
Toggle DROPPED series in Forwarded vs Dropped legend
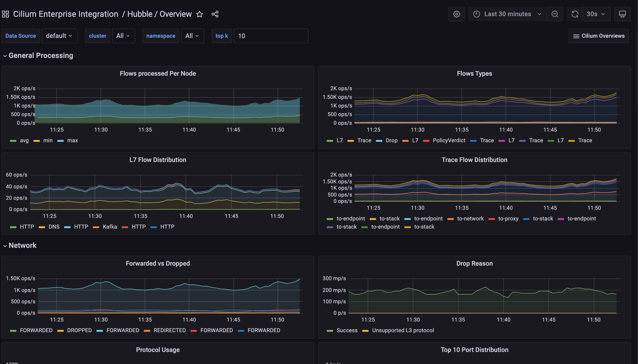pos(79,330)
